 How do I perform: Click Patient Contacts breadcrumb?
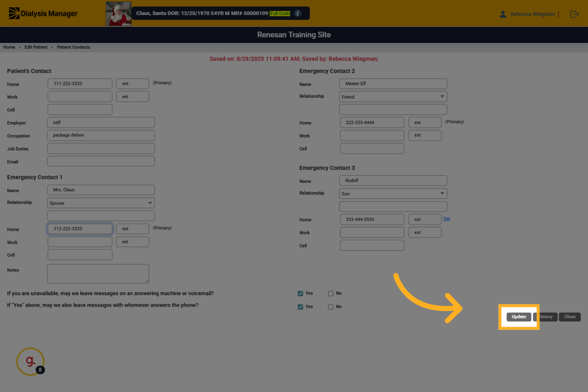[73, 47]
